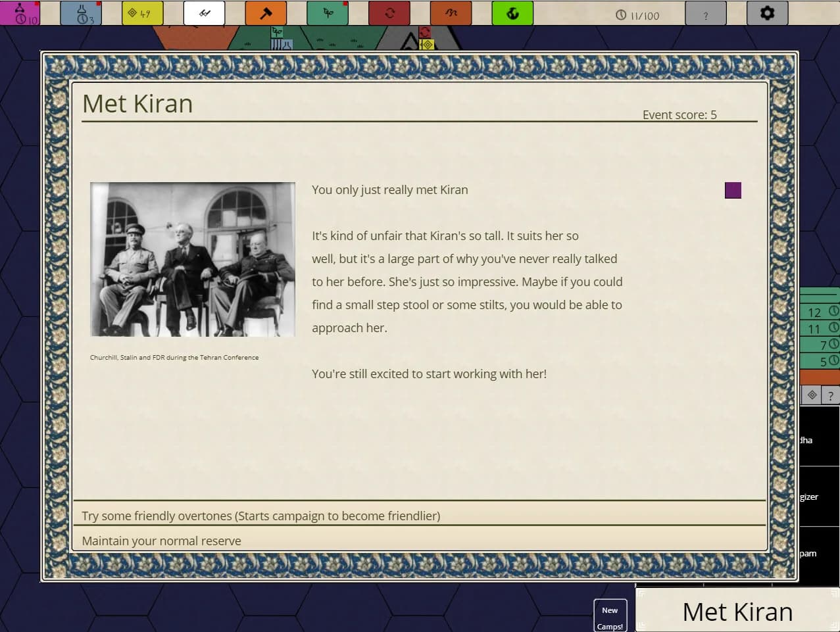Image resolution: width=840 pixels, height=632 pixels.
Task: Open the magenta 10-turn resource button
Action: pos(20,13)
